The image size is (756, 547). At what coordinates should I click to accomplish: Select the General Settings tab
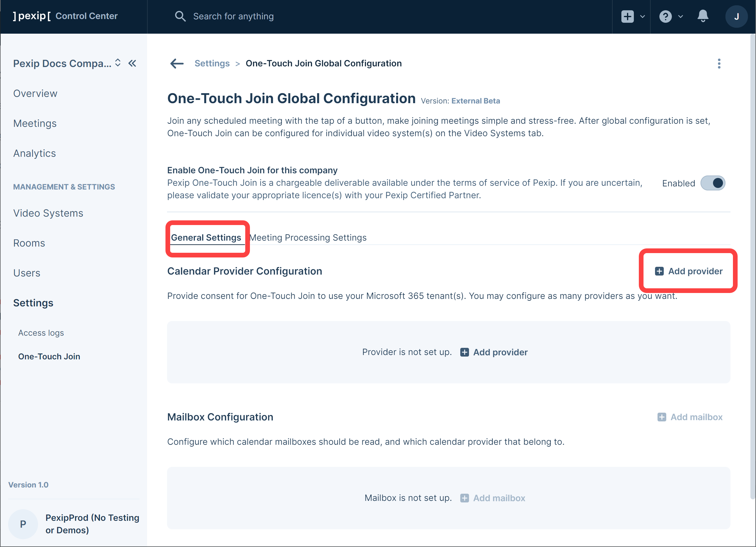(206, 237)
